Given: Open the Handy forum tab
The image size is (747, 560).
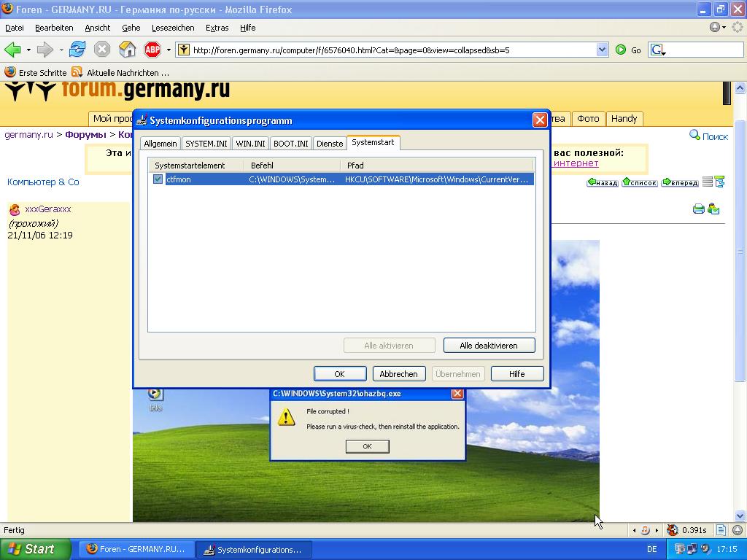Looking at the screenshot, I should point(624,119).
